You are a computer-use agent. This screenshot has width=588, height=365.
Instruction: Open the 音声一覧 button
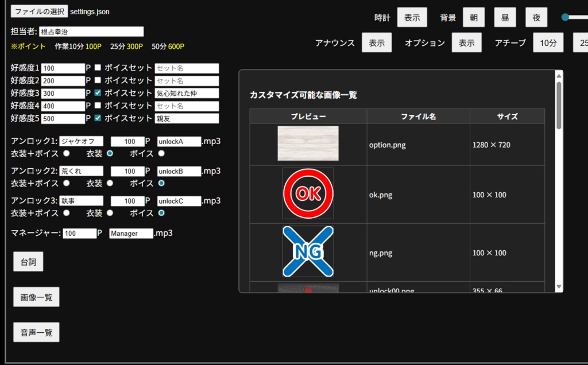pos(36,332)
